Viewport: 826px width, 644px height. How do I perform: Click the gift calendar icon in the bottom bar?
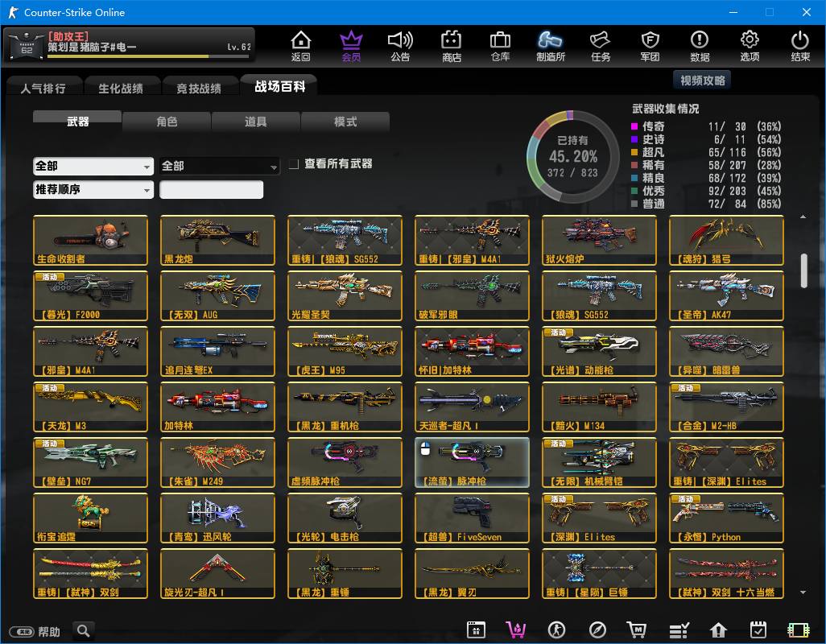point(476,630)
